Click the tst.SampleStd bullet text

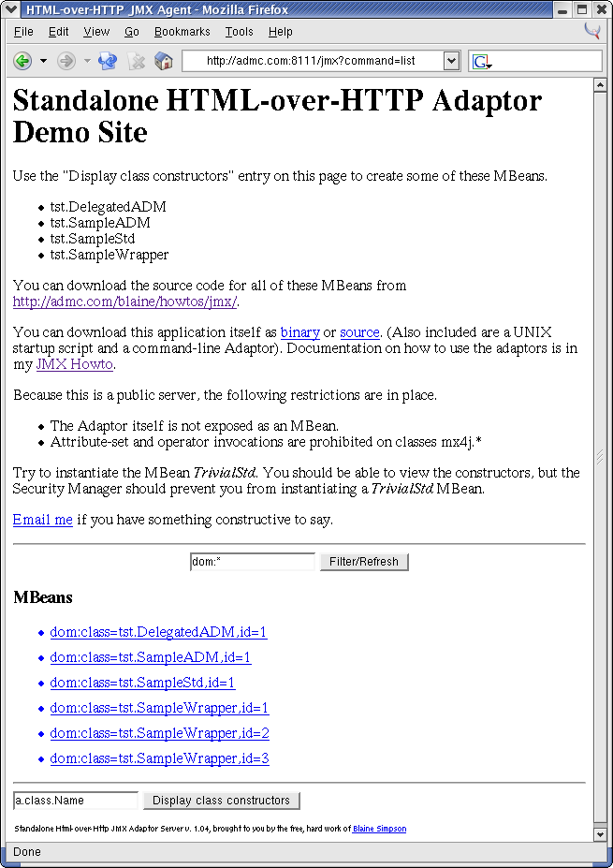(93, 239)
